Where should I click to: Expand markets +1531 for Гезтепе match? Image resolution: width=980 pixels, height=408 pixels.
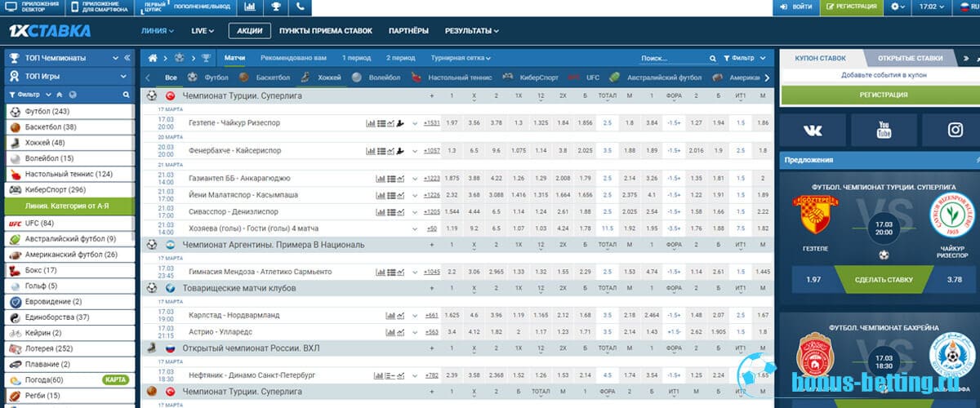tap(431, 123)
